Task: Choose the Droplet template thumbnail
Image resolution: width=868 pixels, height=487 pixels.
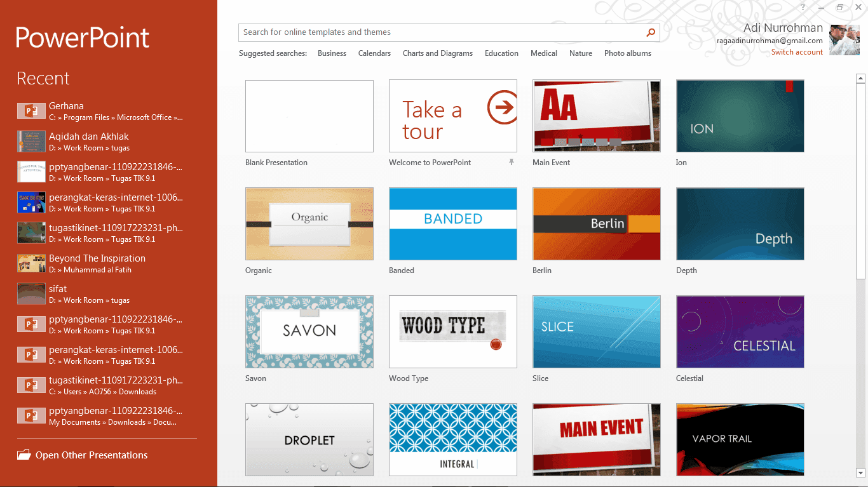Action: pyautogui.click(x=309, y=440)
